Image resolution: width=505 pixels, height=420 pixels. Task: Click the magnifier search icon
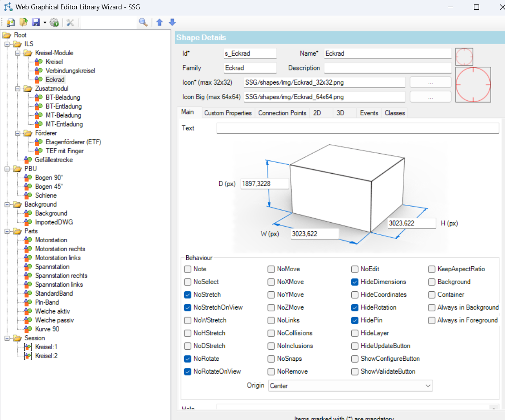pos(143,22)
